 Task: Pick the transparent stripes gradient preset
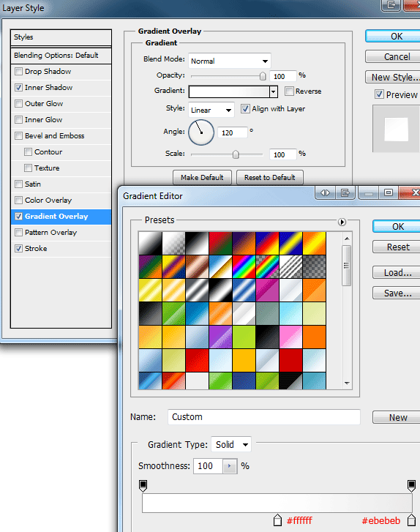coord(290,266)
